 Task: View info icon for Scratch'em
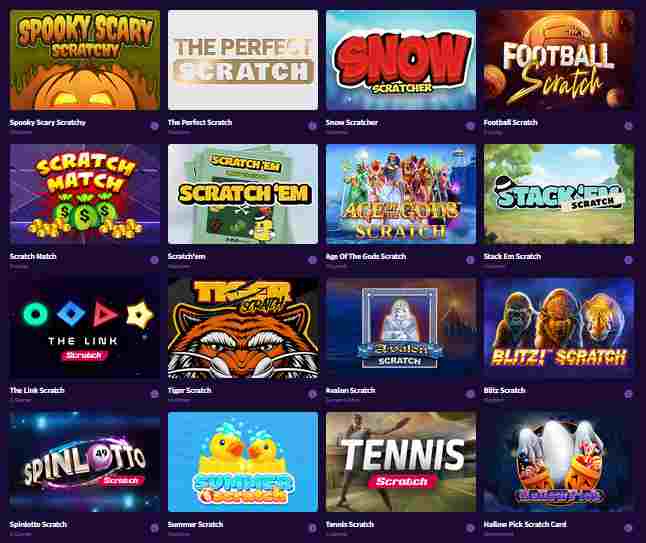pyautogui.click(x=312, y=260)
